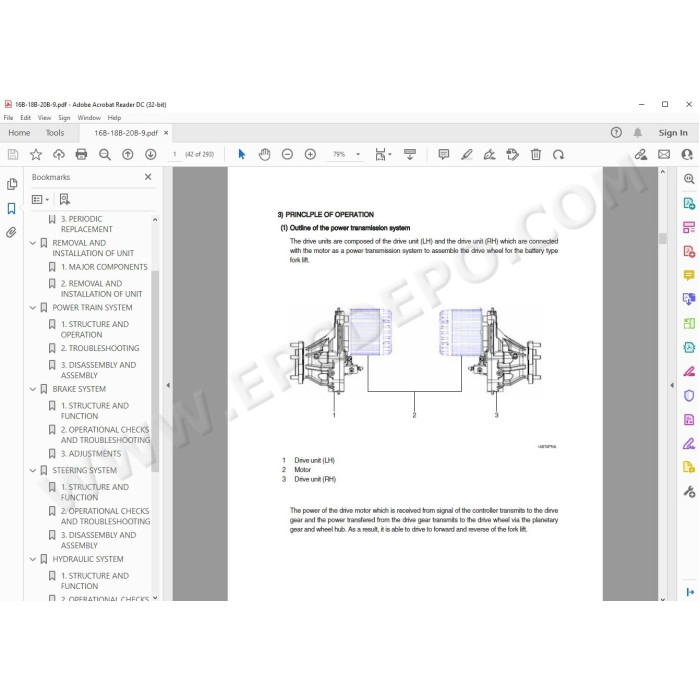Open bookmark options dropdown
The width and height of the screenshot is (700, 700).
coord(40,199)
